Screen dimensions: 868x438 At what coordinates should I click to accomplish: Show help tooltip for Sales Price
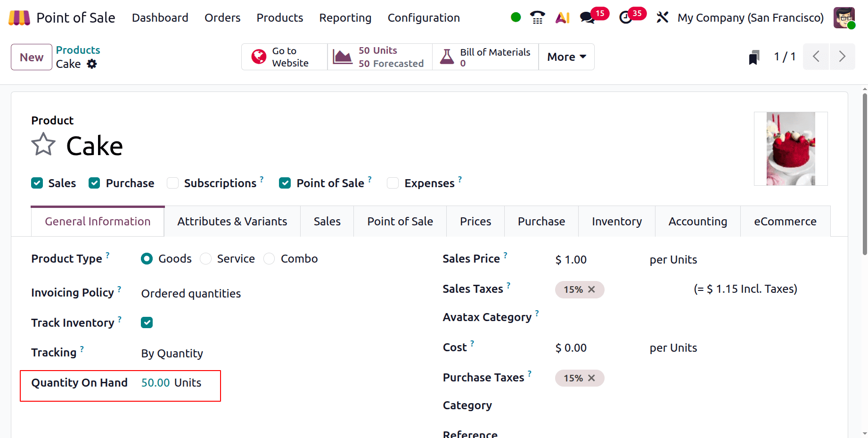point(505,255)
